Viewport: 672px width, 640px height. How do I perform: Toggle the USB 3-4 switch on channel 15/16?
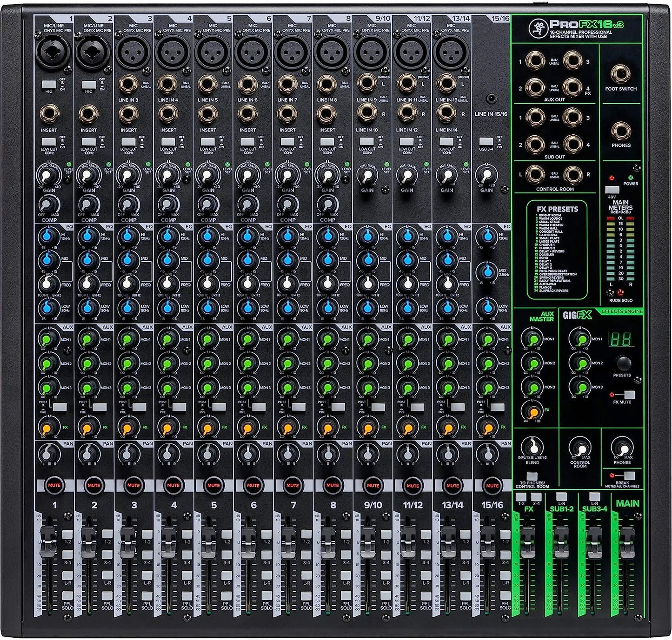click(x=486, y=141)
